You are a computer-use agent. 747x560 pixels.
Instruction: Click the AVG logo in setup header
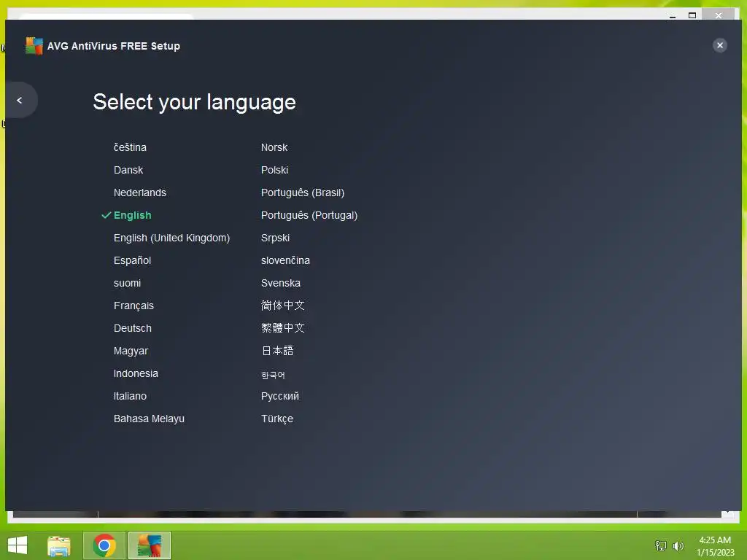[34, 46]
